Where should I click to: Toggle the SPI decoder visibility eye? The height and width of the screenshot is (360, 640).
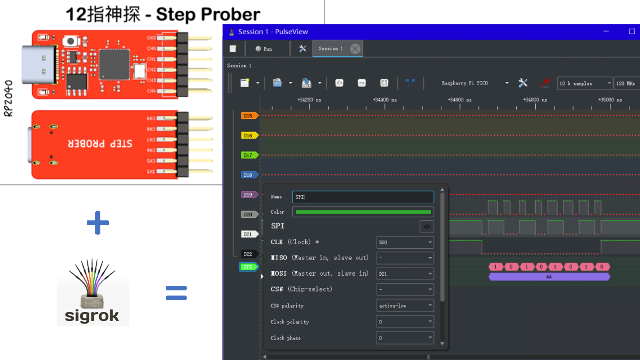pos(427,227)
